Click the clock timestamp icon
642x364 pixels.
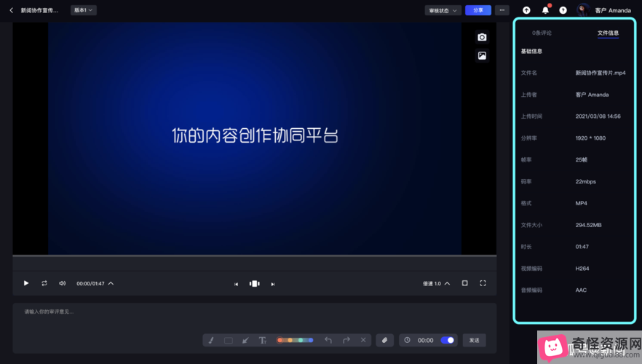pos(407,340)
